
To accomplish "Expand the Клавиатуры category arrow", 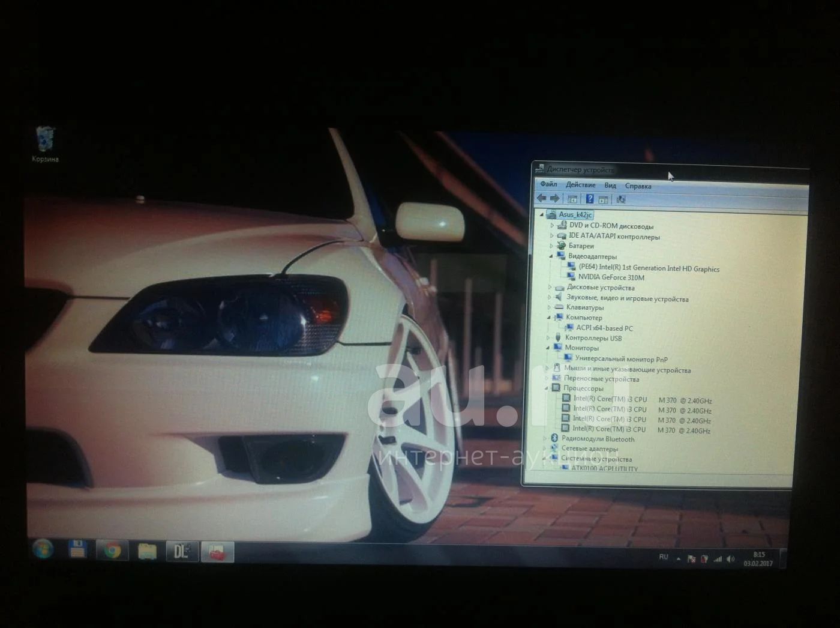I will 549,307.
